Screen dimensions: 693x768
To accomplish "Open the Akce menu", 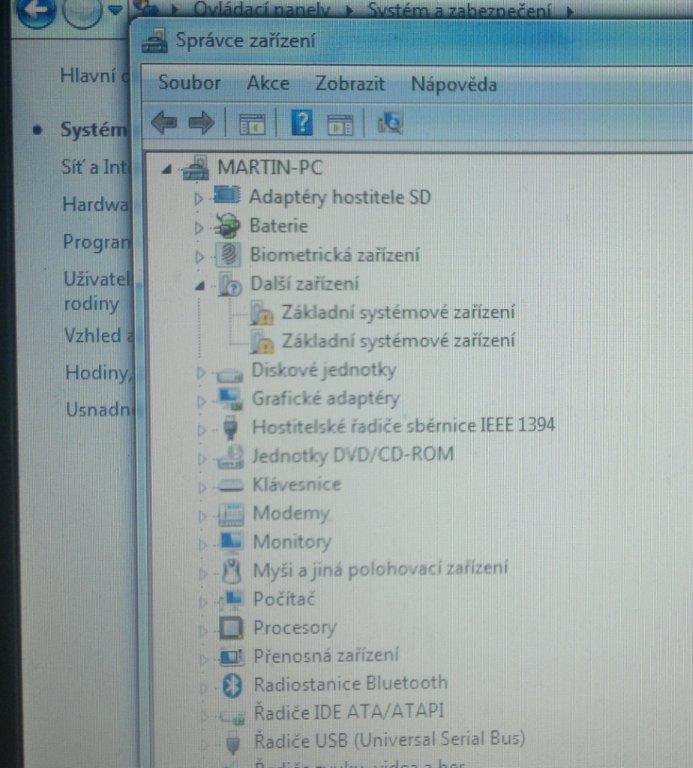I will click(268, 83).
